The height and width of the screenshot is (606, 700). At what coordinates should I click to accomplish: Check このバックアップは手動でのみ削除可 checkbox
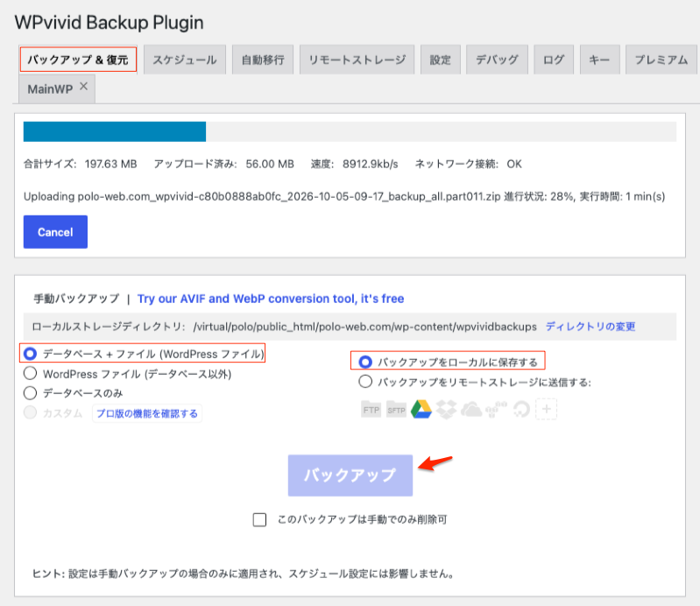coord(259,519)
